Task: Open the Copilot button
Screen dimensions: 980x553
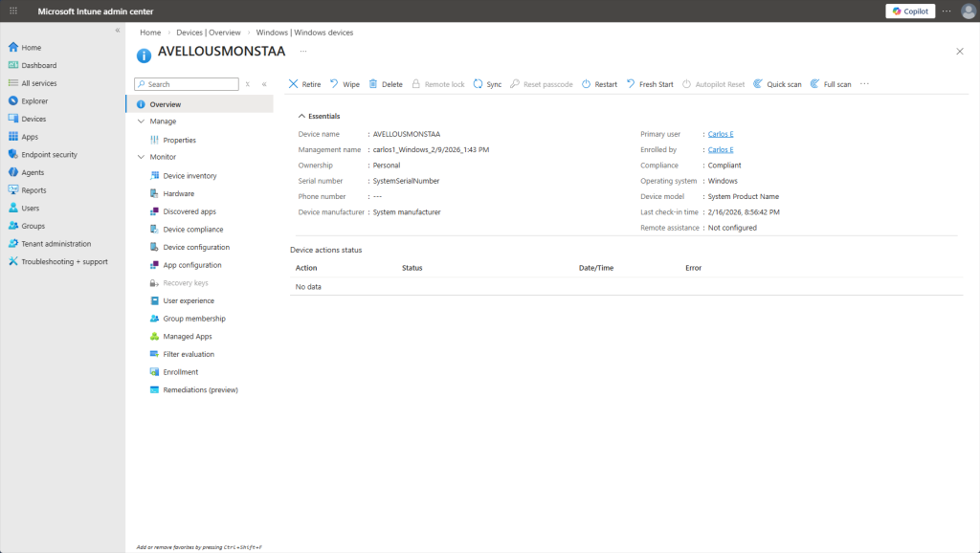Action: pyautogui.click(x=909, y=11)
